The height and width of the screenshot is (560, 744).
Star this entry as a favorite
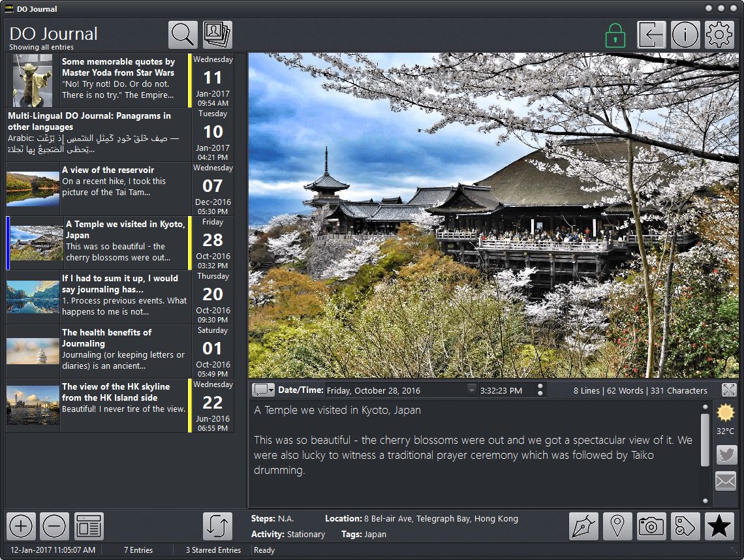tap(719, 526)
